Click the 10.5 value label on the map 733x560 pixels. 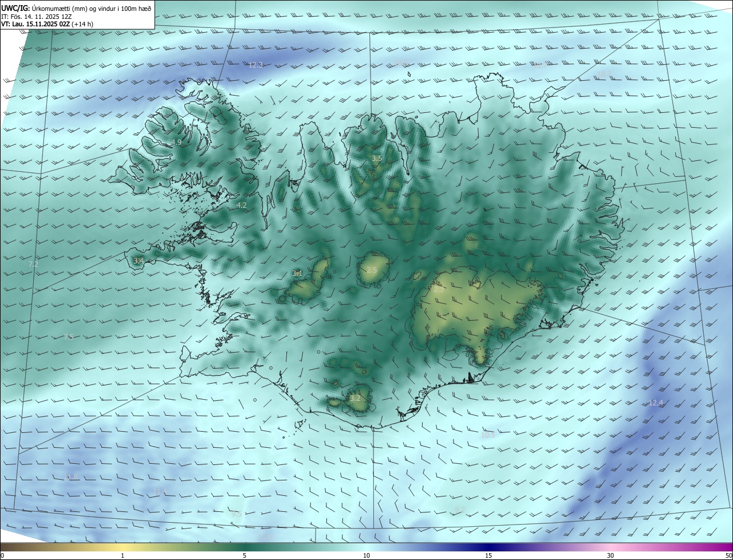pyautogui.click(x=488, y=435)
